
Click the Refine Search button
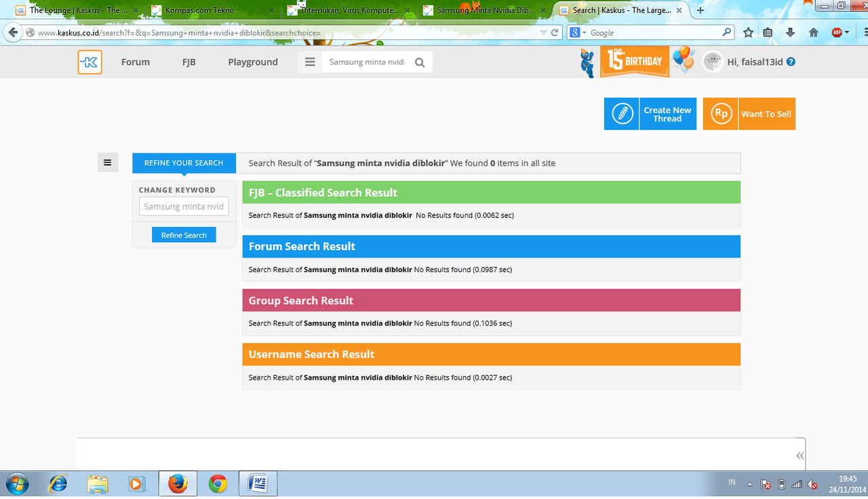coord(184,235)
